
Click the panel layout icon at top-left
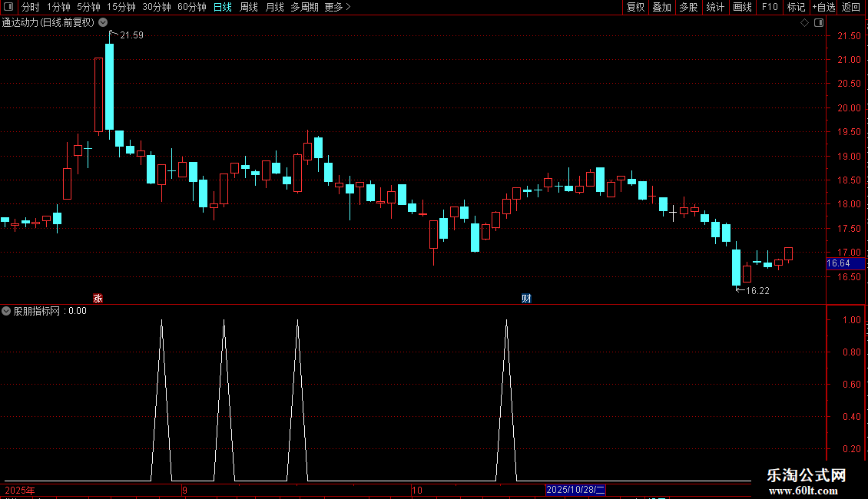[8, 7]
